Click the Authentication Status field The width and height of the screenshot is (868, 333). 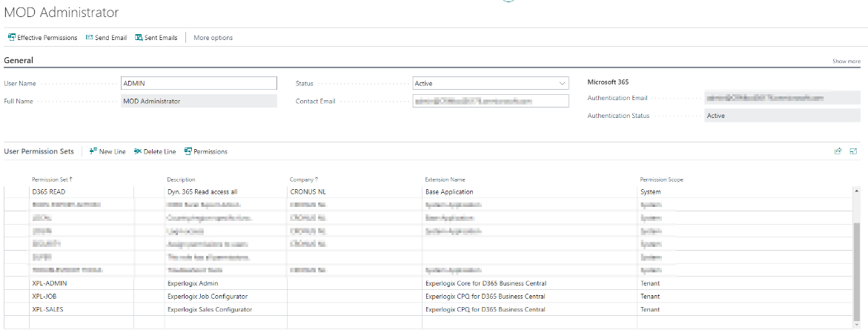pos(782,116)
